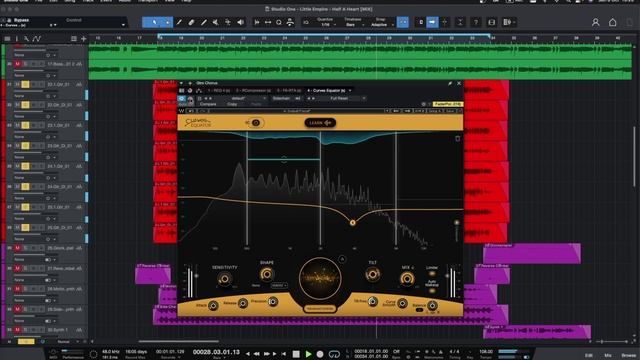Select the Listen (speaker) tool
Screen dimensions: 640x360
click(x=240, y=22)
